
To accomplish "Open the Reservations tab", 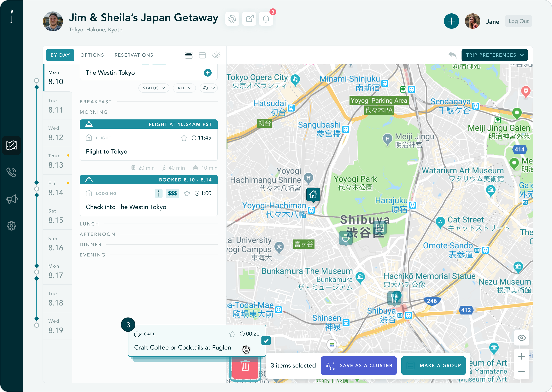I will [134, 55].
